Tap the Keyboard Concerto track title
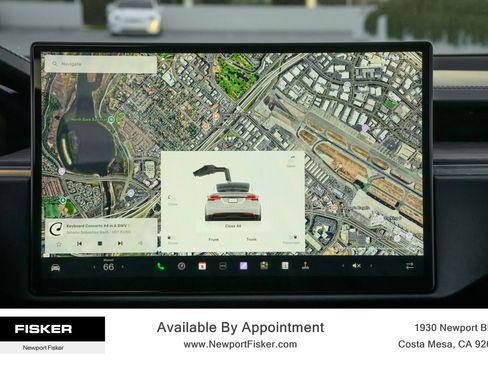This screenshot has width=488, height=366. pyautogui.click(x=98, y=226)
